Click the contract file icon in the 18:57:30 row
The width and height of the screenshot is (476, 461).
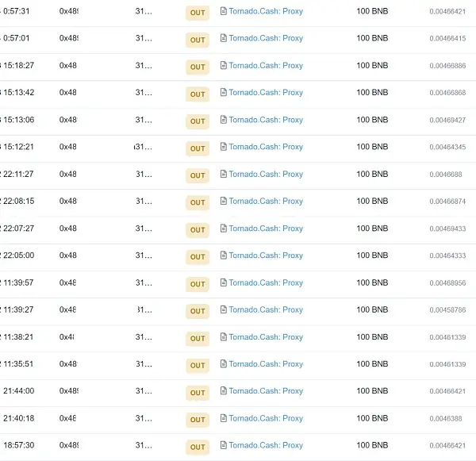pyautogui.click(x=223, y=446)
